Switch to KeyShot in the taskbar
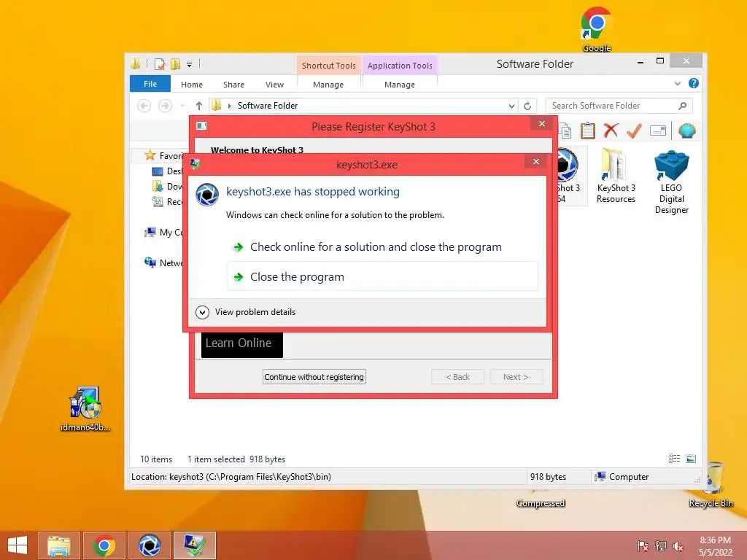This screenshot has width=747, height=560. point(149,545)
